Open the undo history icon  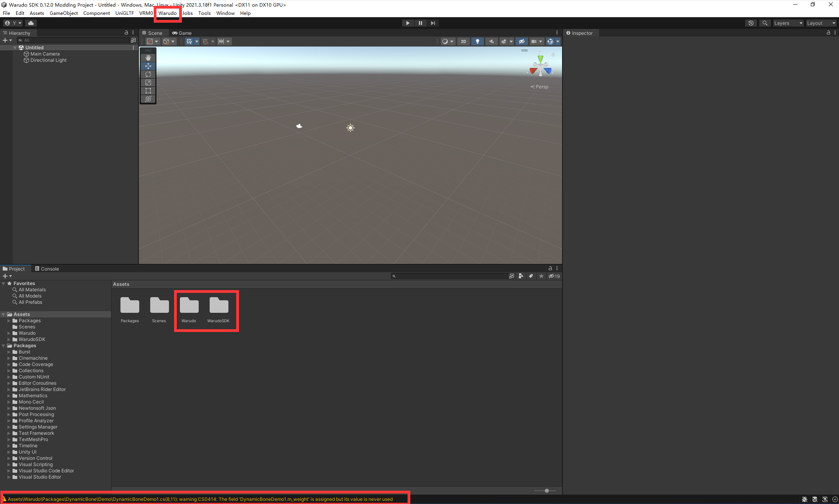[751, 23]
